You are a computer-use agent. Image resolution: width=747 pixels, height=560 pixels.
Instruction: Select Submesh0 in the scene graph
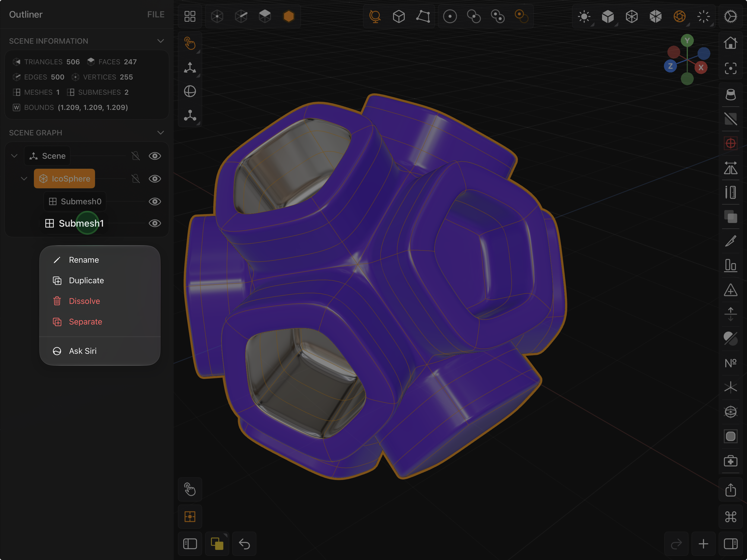(x=75, y=202)
